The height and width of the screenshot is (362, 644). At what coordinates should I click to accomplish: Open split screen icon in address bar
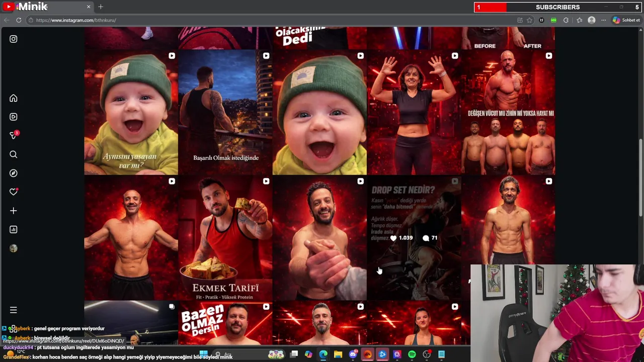(520, 20)
